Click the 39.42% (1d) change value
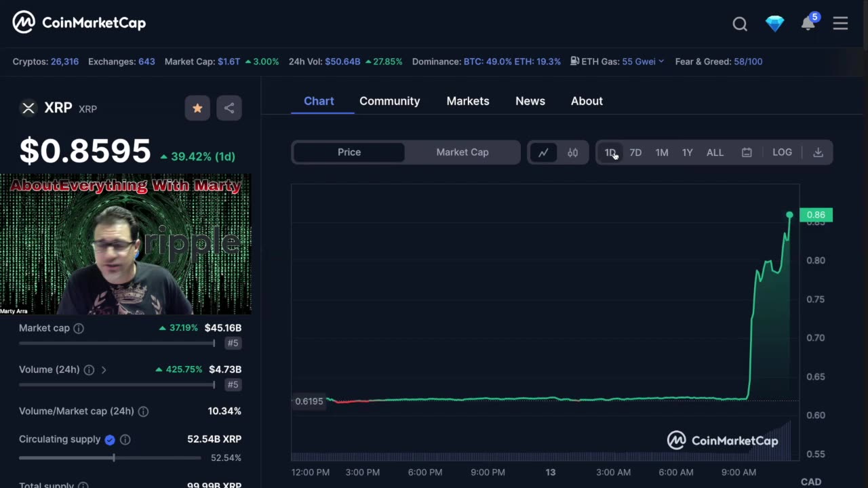 pyautogui.click(x=198, y=157)
